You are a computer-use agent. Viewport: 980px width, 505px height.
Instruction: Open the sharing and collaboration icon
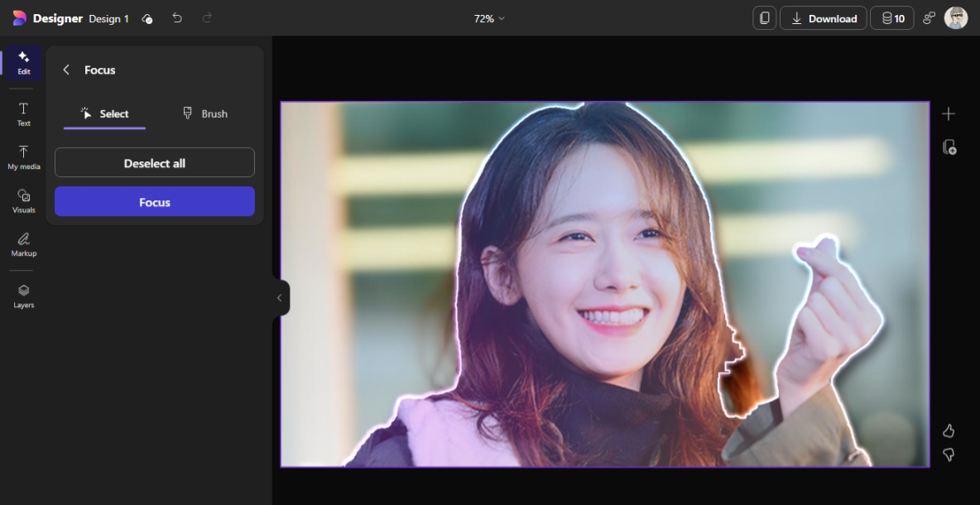929,17
